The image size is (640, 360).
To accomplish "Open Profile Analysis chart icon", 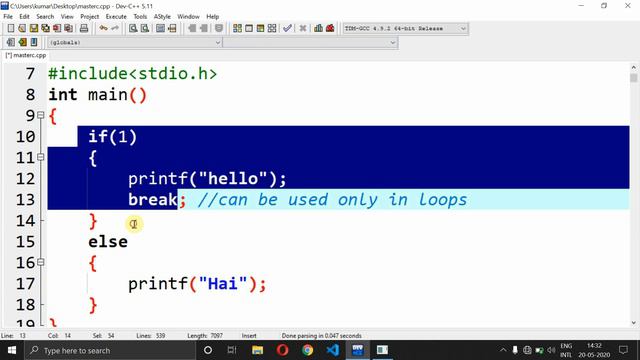I will (318, 28).
